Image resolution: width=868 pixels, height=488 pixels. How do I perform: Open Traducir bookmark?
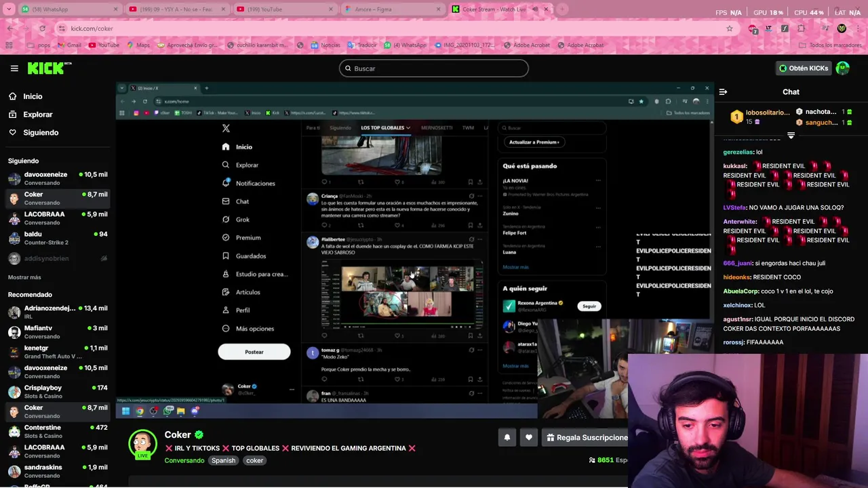coord(361,45)
